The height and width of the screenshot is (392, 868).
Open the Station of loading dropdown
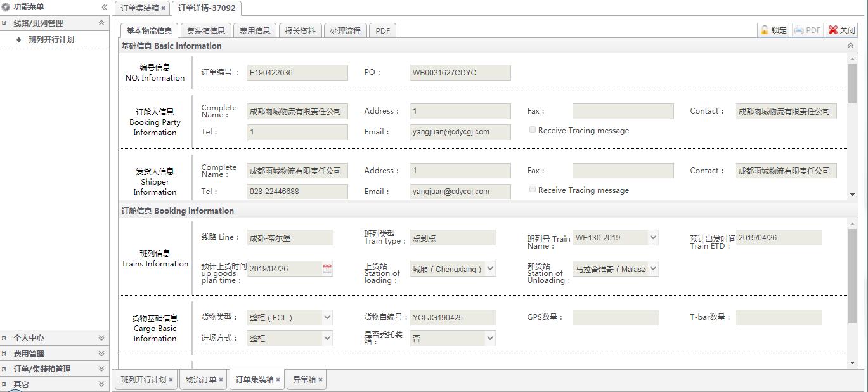[489, 269]
